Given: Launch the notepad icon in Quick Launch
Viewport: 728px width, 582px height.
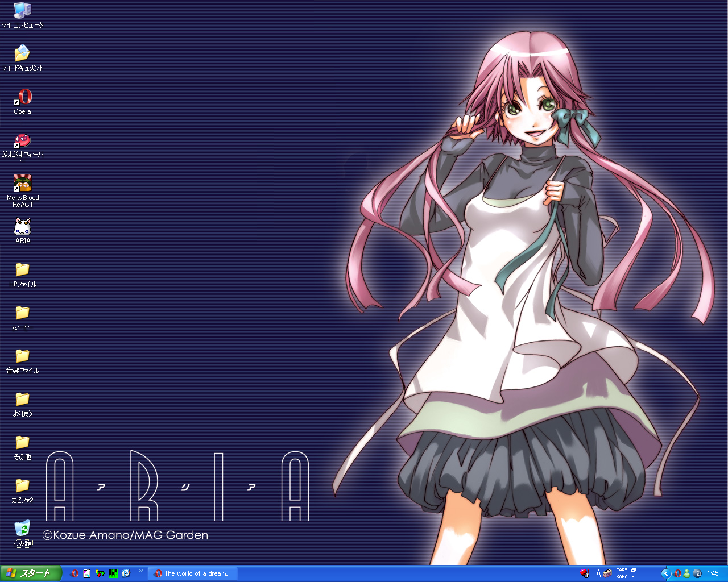Looking at the screenshot, I should 86,573.
